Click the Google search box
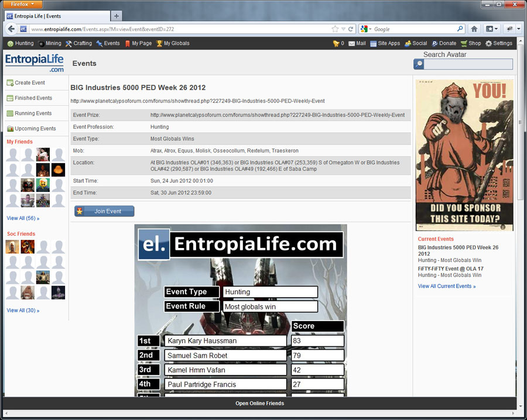 click(x=415, y=29)
